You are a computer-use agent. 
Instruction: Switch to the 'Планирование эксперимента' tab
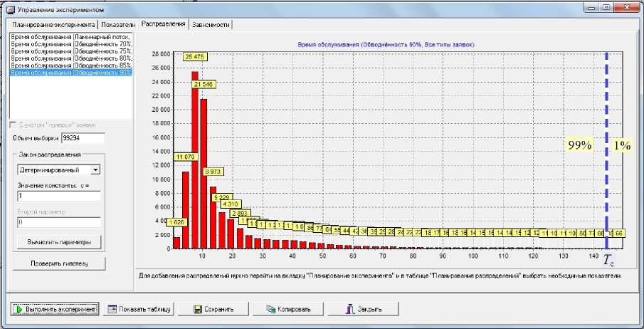pos(53,25)
